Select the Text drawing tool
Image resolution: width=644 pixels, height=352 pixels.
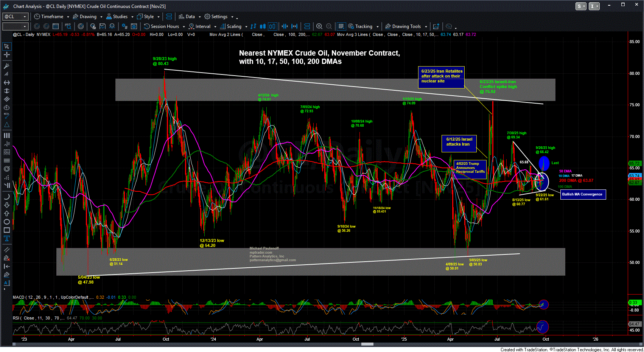[6, 239]
